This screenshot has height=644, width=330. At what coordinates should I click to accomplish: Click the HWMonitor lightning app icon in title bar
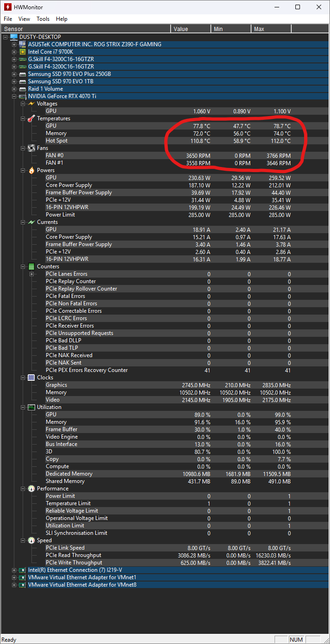[7, 7]
